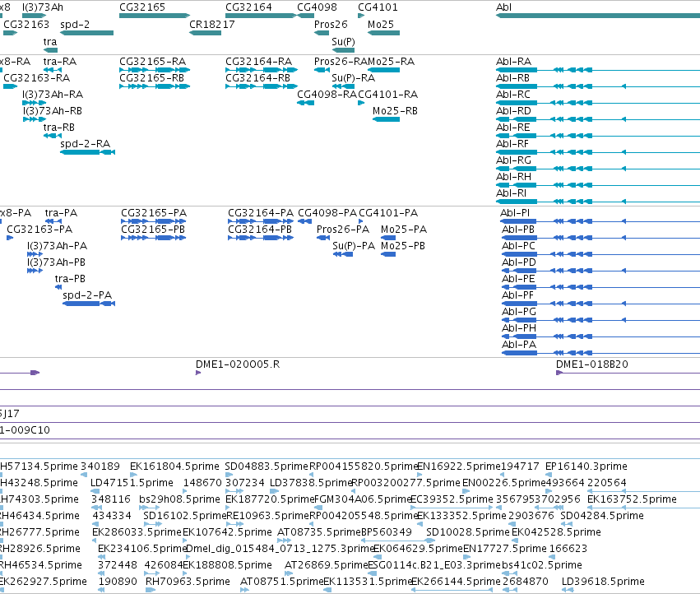The image size is (700, 594).
Task: Open protein label Abl-PH
Action: [519, 327]
